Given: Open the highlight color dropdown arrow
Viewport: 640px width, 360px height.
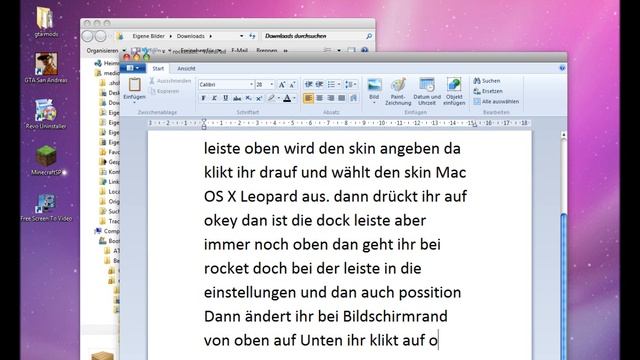Looking at the screenshot, I should pos(278,98).
